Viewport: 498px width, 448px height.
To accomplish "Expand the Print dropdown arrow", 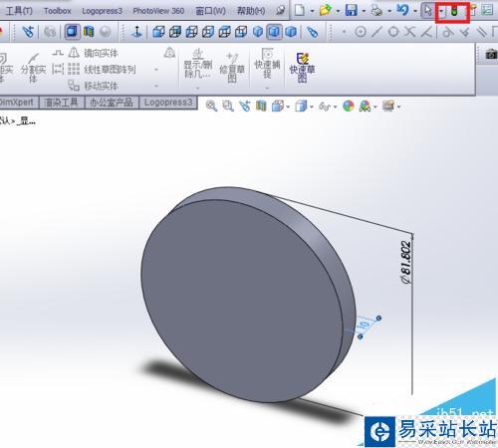I will [389, 11].
